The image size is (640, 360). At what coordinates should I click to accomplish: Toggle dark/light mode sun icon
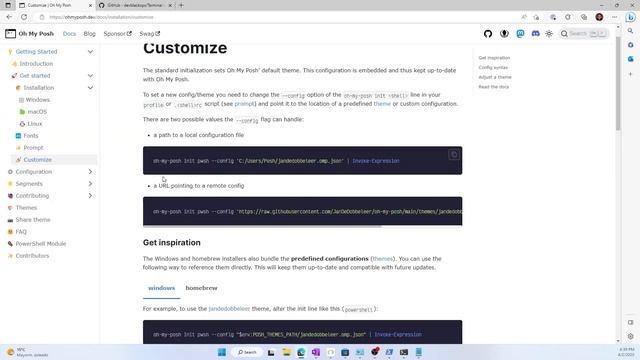[x=549, y=34]
